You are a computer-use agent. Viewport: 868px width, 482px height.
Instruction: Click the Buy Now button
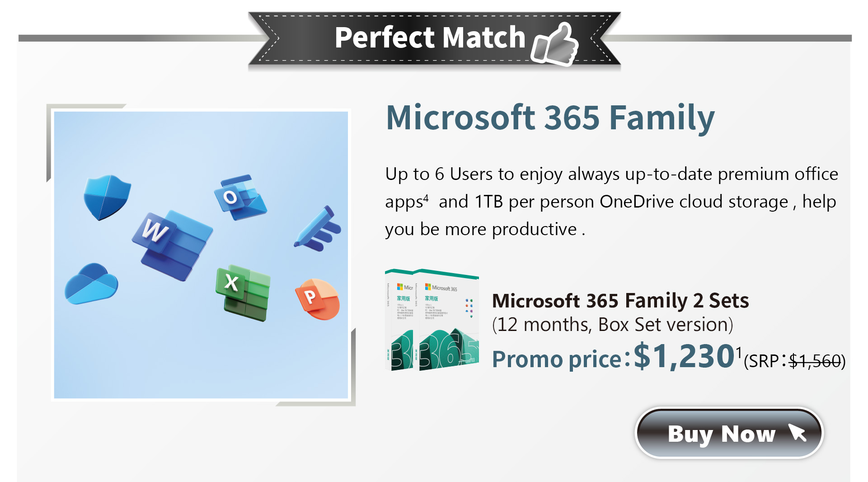[729, 433]
